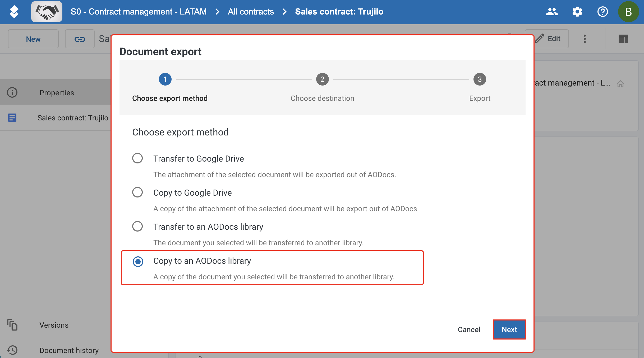Go to step 2 Choose destination
Image resolution: width=644 pixels, height=358 pixels.
tap(323, 79)
